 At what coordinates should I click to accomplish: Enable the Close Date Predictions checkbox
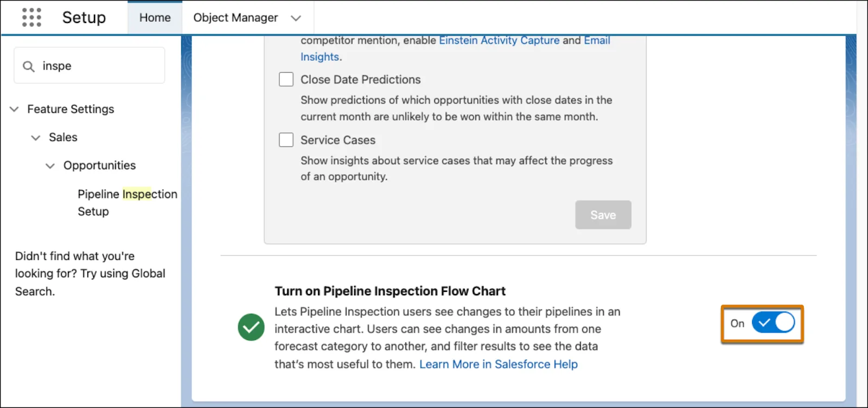click(286, 79)
